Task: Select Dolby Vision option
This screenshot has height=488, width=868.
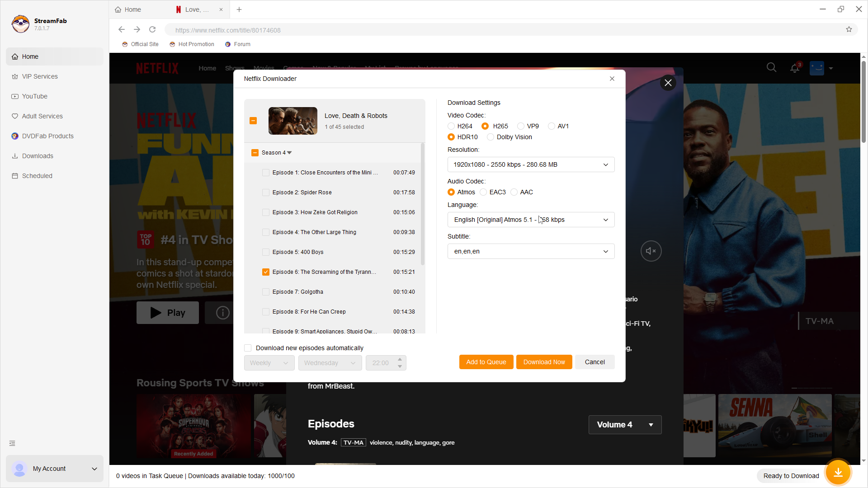Action: (491, 137)
